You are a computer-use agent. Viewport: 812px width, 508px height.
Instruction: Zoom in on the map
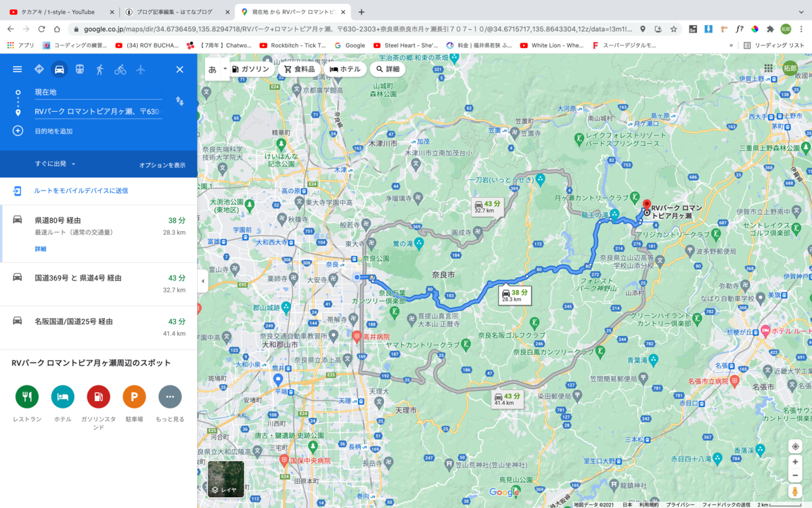coord(795,462)
